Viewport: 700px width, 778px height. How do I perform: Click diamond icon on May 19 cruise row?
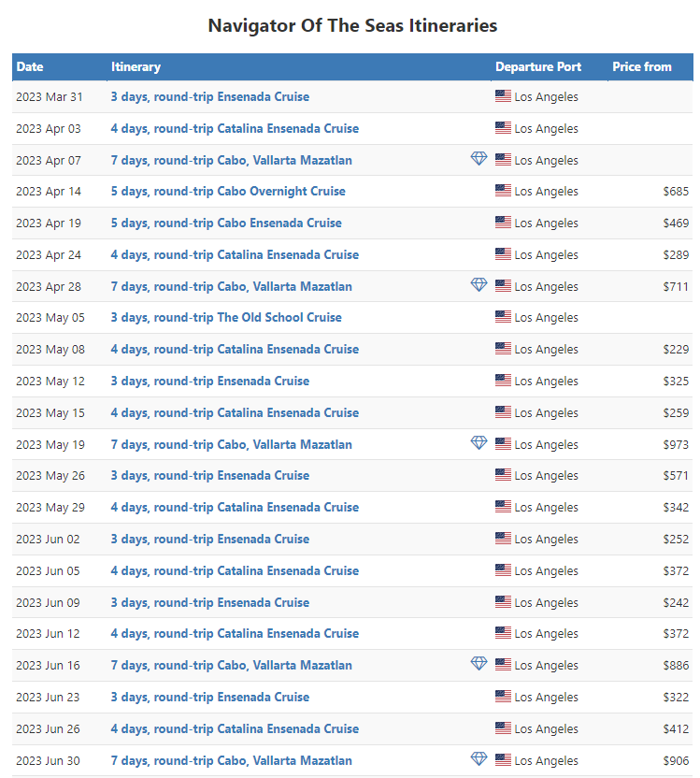pyautogui.click(x=479, y=442)
